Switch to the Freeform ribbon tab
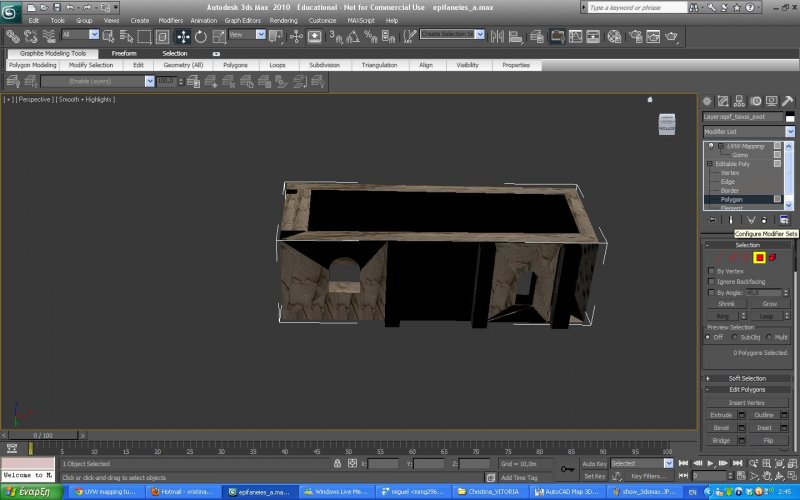Image resolution: width=800 pixels, height=500 pixels. click(x=124, y=53)
